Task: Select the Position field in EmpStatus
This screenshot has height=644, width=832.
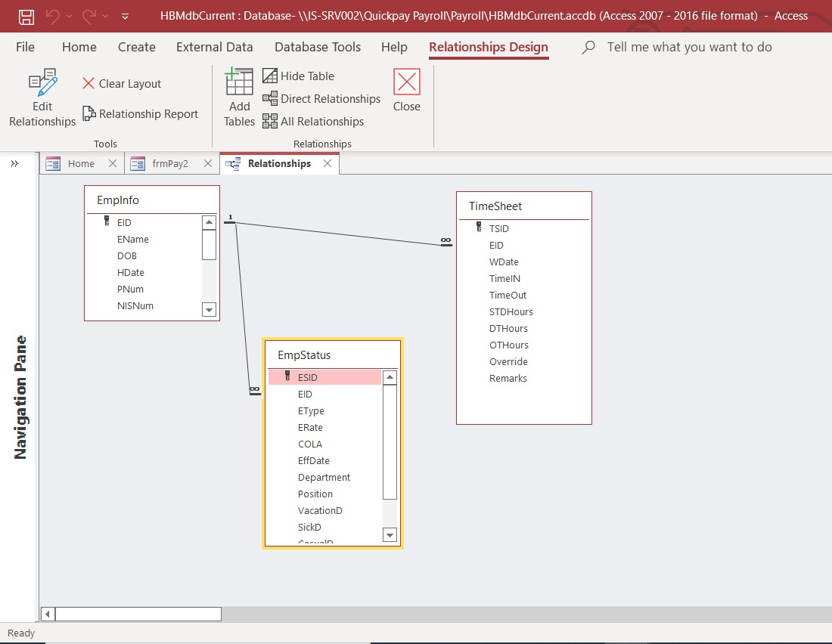Action: click(x=315, y=494)
